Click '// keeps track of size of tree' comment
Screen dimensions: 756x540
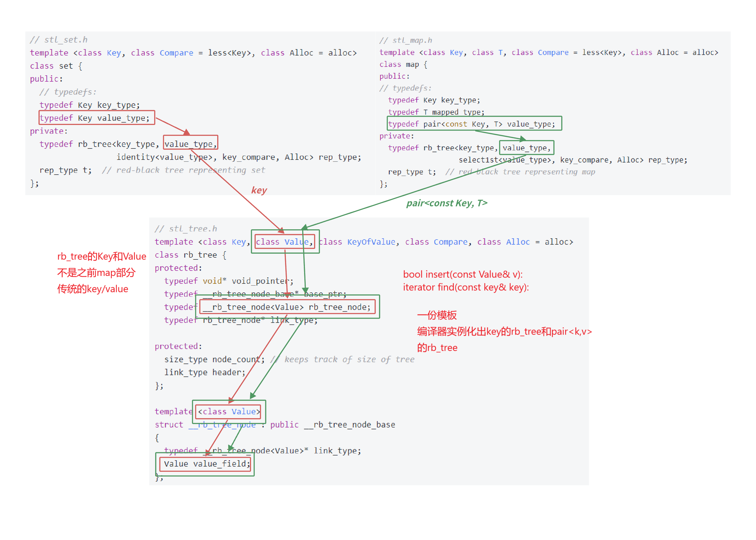click(x=342, y=360)
